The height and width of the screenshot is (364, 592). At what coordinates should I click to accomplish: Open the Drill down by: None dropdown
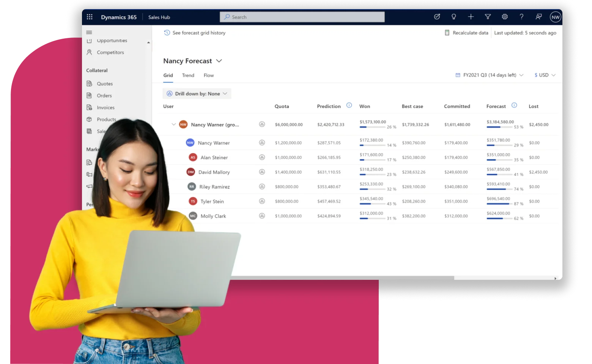[197, 94]
